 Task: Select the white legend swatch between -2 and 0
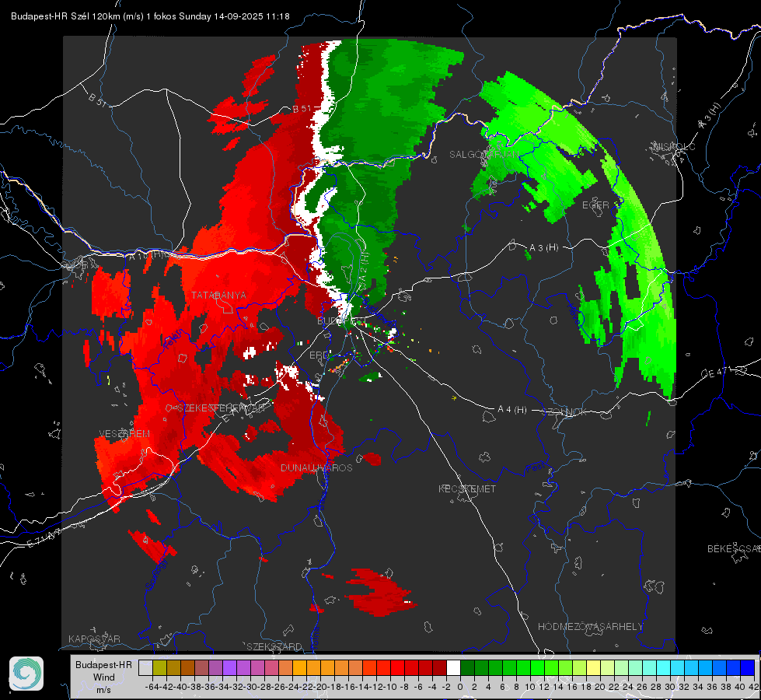click(453, 667)
